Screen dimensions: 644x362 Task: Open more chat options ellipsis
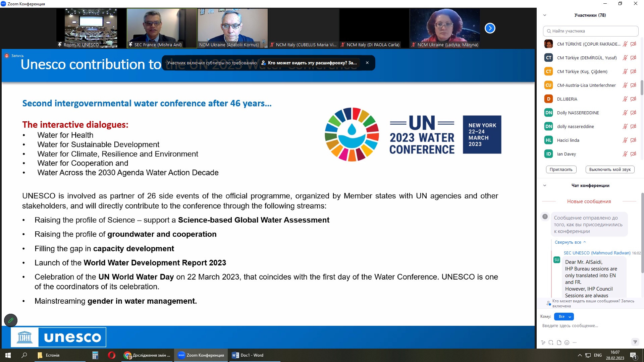(575, 343)
